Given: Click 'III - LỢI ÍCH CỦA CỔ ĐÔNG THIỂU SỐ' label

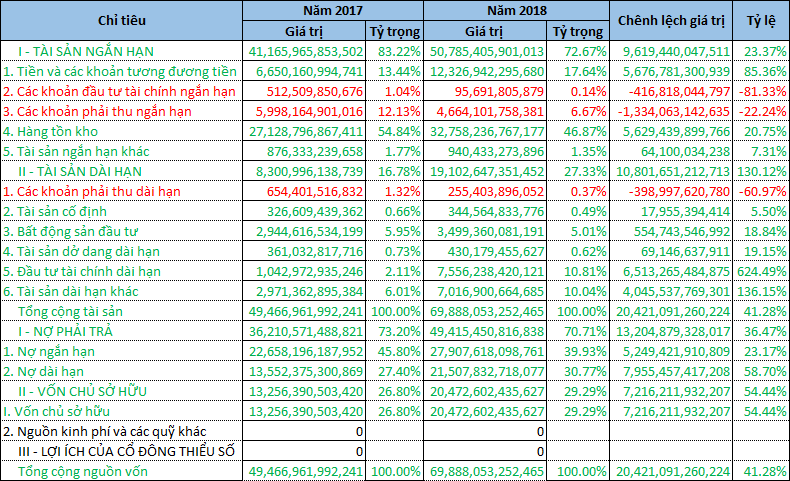Looking at the screenshot, I should point(126,452).
